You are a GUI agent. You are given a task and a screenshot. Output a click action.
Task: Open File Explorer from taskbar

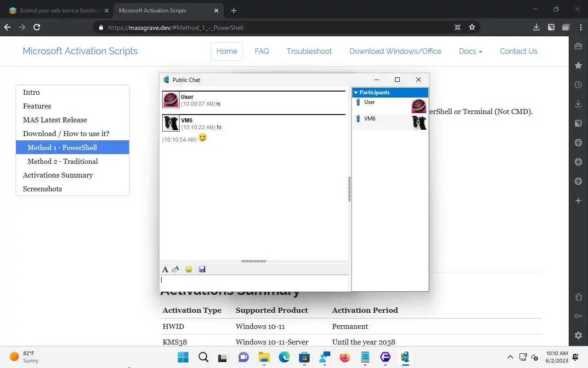tap(264, 357)
